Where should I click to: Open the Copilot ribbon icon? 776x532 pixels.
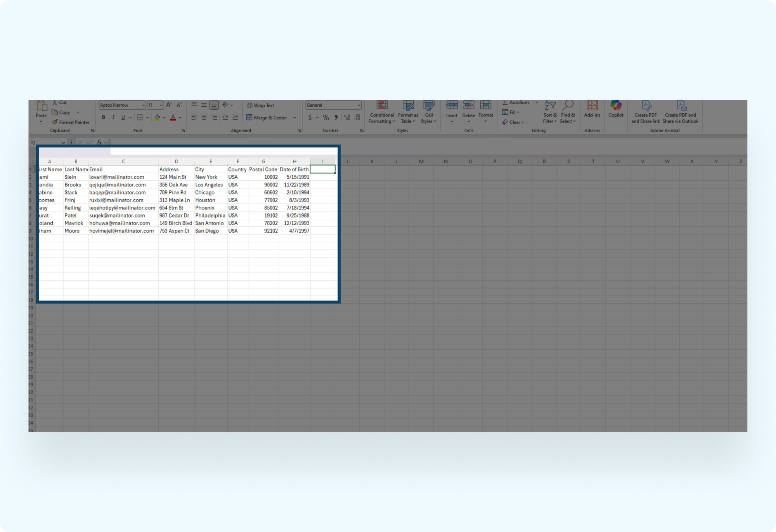pos(616,105)
